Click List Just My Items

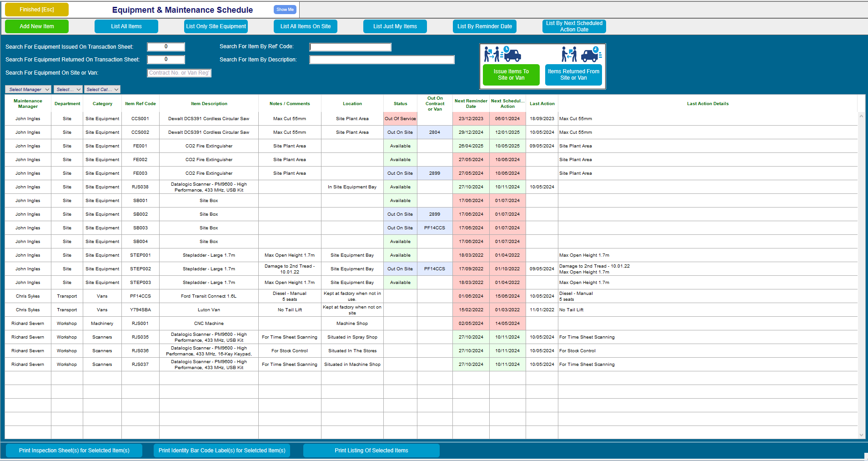coord(395,26)
